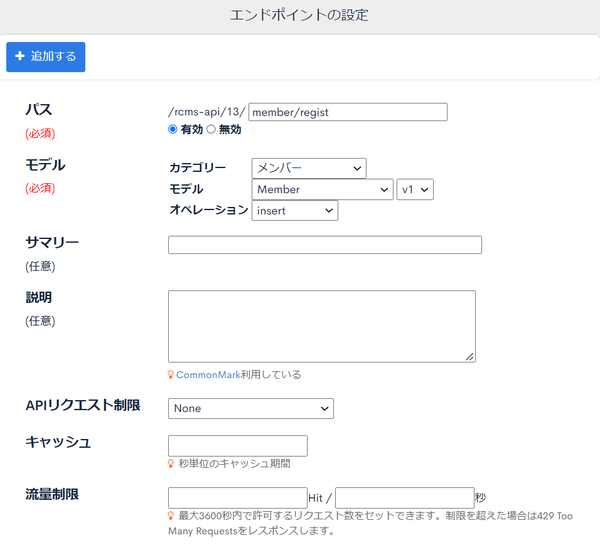This screenshot has width=600, height=550.
Task: Click the パス field label
Action: pos(39,109)
